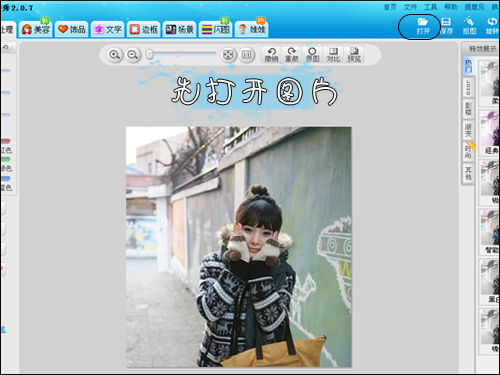This screenshot has height=375, width=500.
Task: Select the 抠图 cutout tool
Action: pos(469,26)
